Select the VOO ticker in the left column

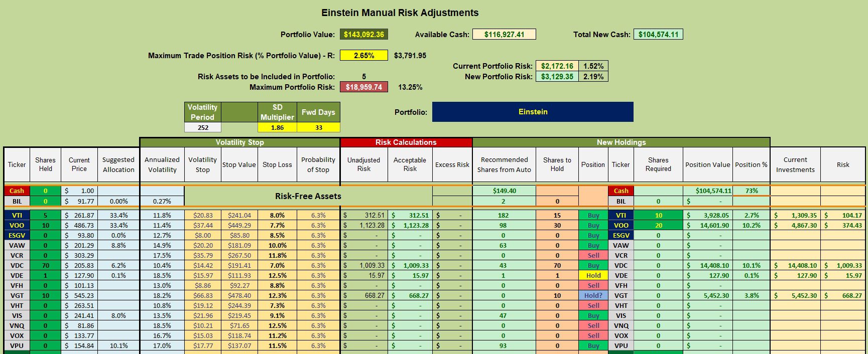[17, 225]
